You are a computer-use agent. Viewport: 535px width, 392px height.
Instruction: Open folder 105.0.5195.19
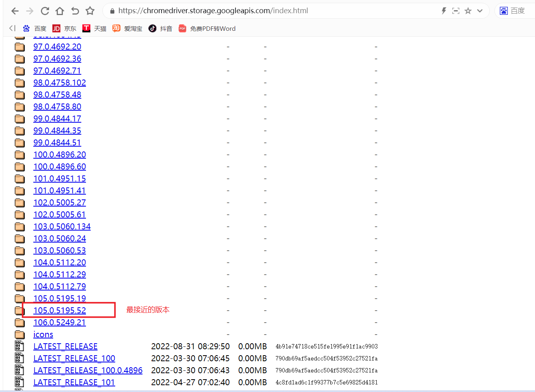click(x=60, y=298)
